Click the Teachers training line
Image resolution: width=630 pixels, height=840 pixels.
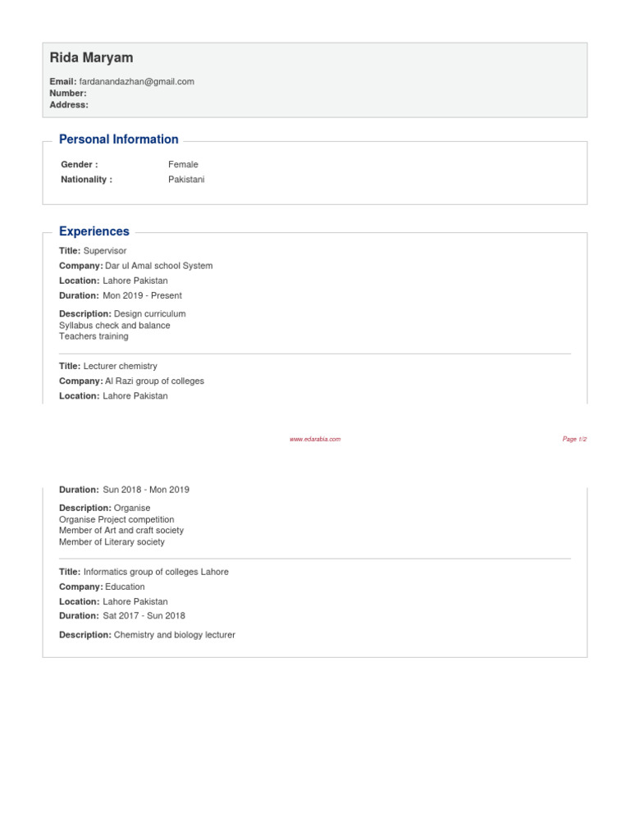click(94, 336)
